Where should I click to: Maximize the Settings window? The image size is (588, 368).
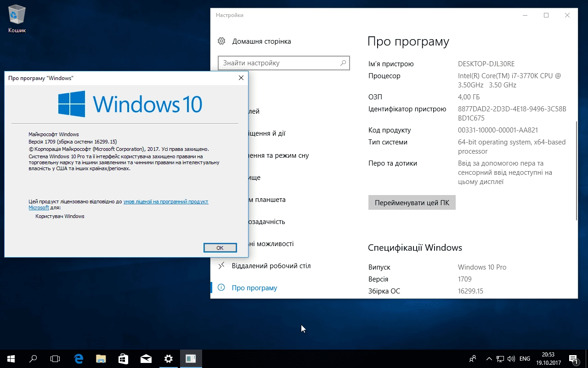(x=546, y=15)
